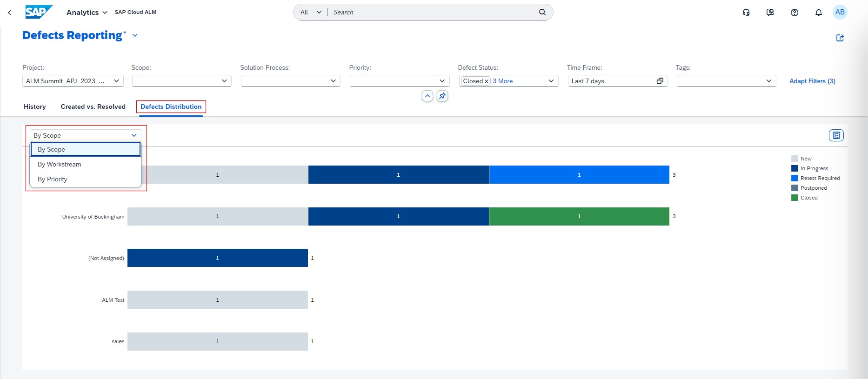Open the notifications bell

point(818,13)
